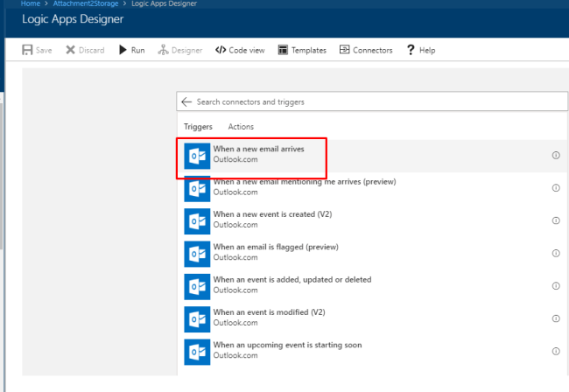Viewport: 569px width, 392px height.
Task: Select 'When a new email mentioning me arrives' text
Action: pyautogui.click(x=305, y=182)
